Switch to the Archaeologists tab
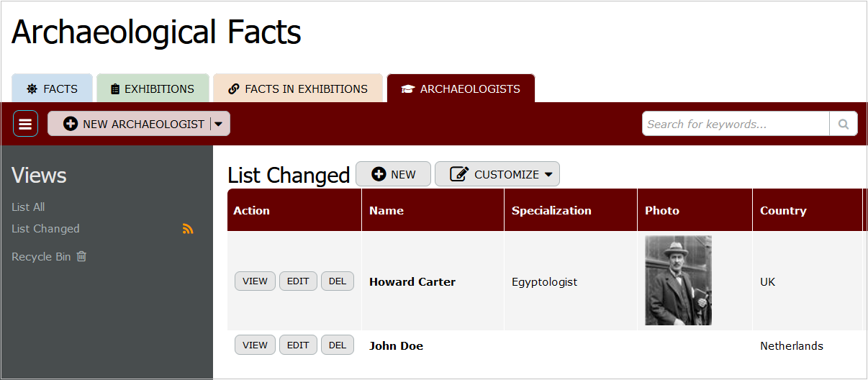The image size is (868, 380). click(461, 89)
